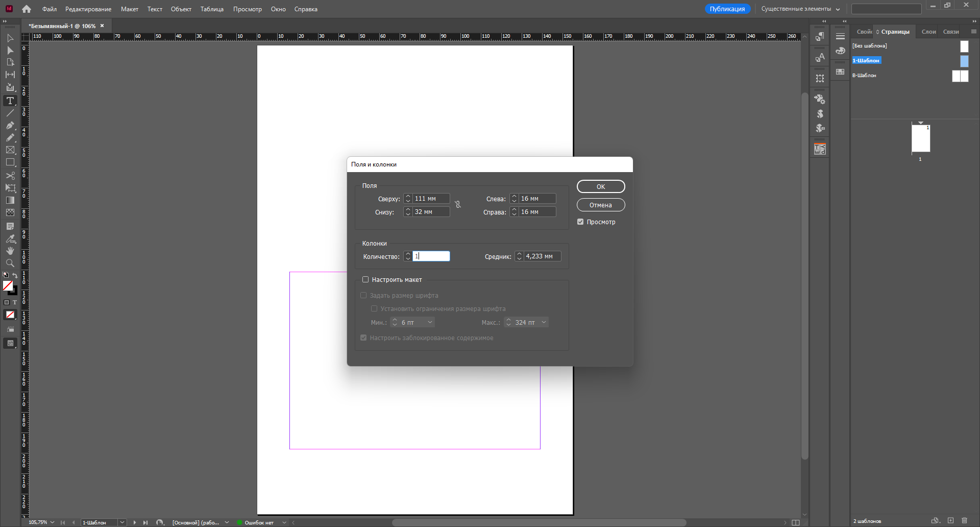This screenshot has width=980, height=527.
Task: Choose the Eyedropper tool
Action: point(10,239)
